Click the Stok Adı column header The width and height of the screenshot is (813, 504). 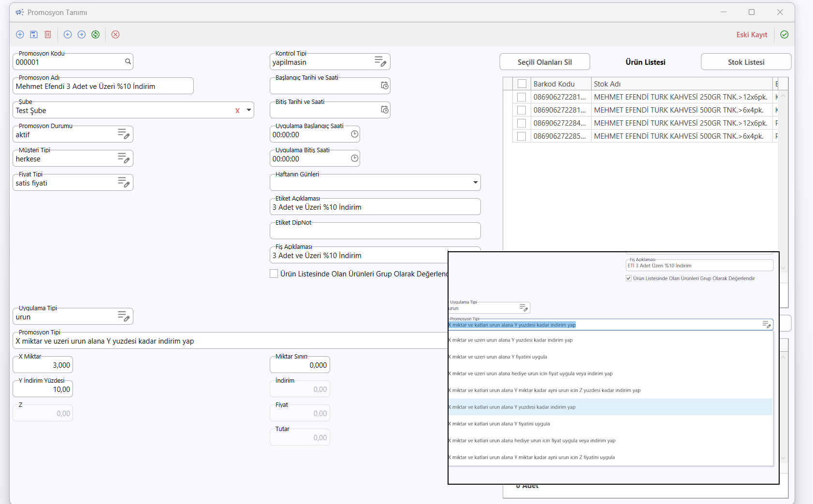point(682,84)
